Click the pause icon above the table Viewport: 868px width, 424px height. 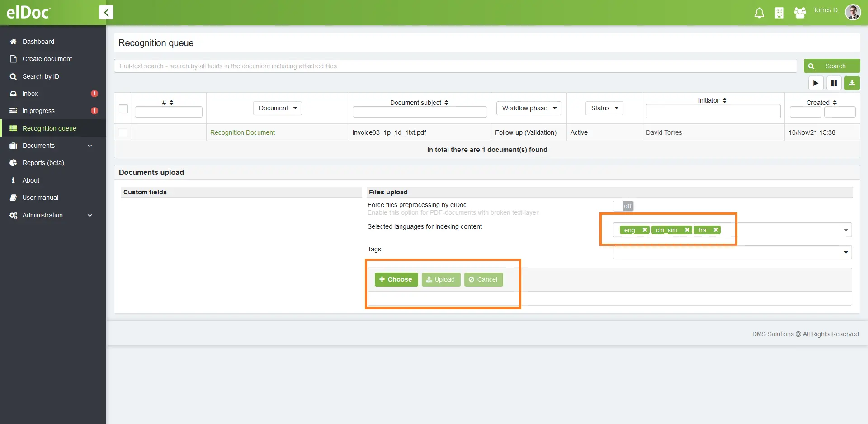tap(834, 83)
